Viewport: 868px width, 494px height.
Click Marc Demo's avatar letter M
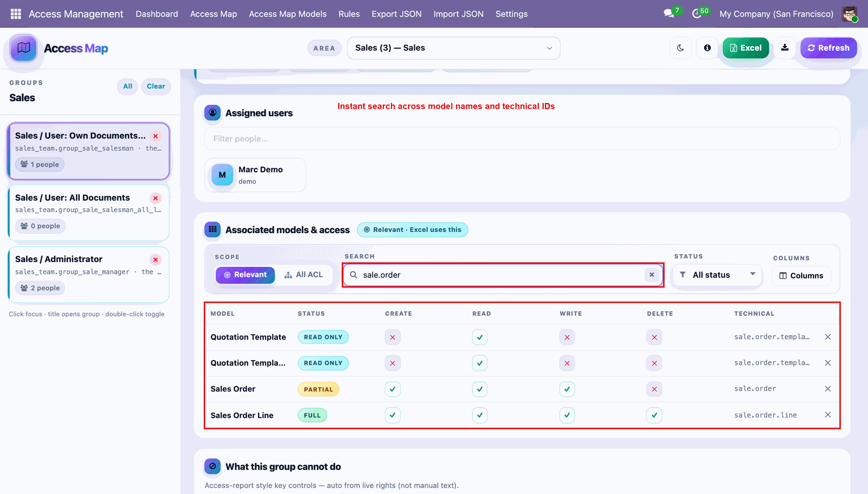pos(222,175)
